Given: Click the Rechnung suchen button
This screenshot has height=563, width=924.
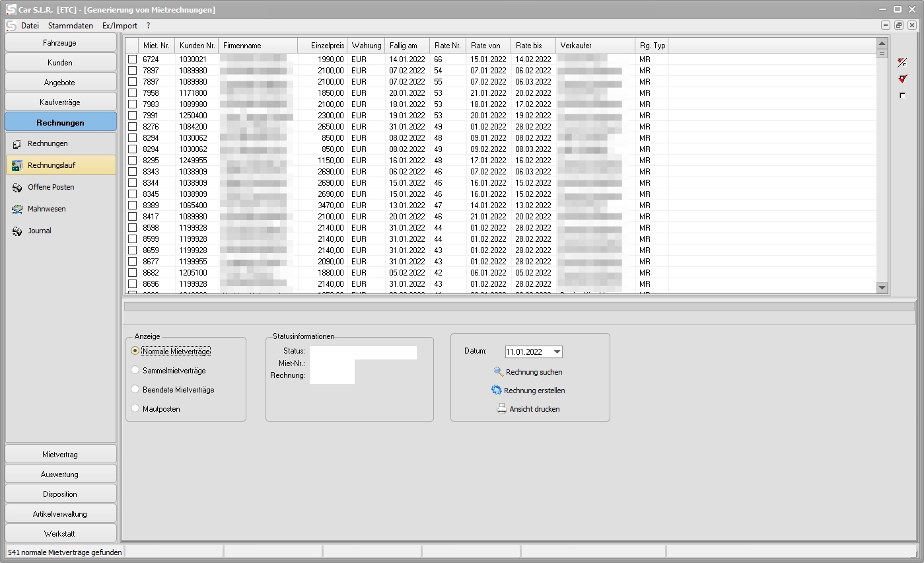Looking at the screenshot, I should tap(528, 372).
